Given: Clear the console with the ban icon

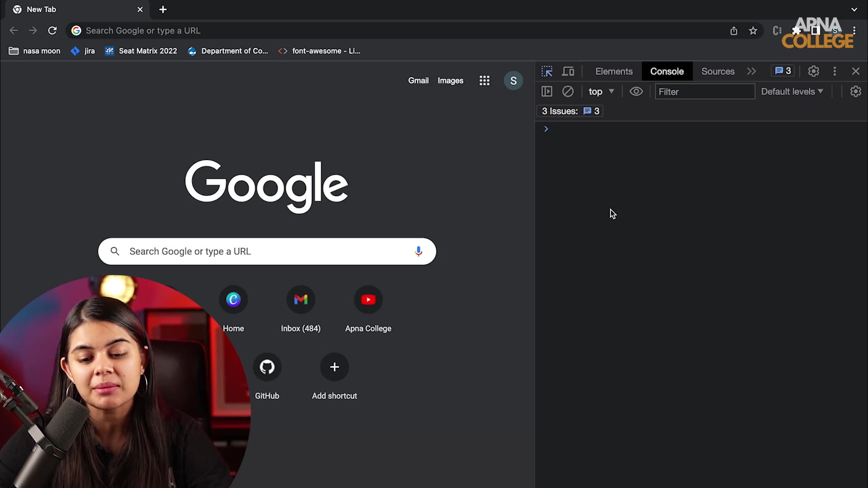Looking at the screenshot, I should click(x=568, y=92).
